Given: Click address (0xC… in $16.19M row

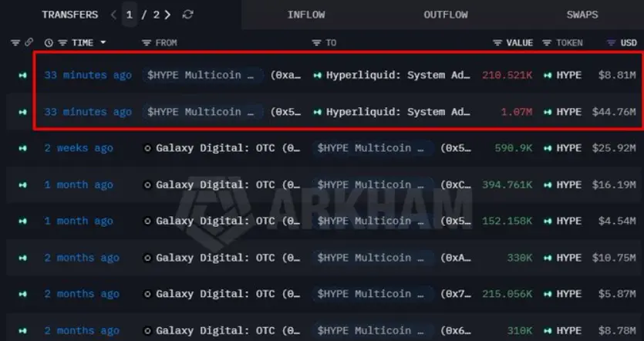Looking at the screenshot, I should tap(456, 185).
